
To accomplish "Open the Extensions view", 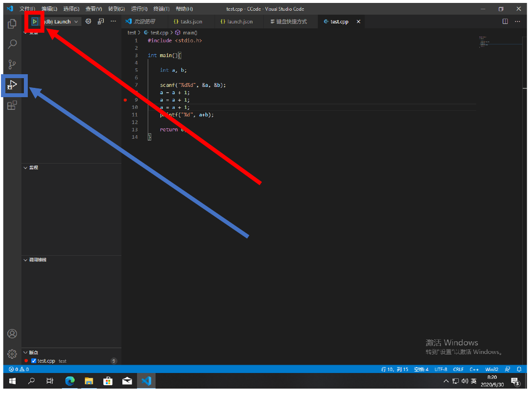I will 12,105.
